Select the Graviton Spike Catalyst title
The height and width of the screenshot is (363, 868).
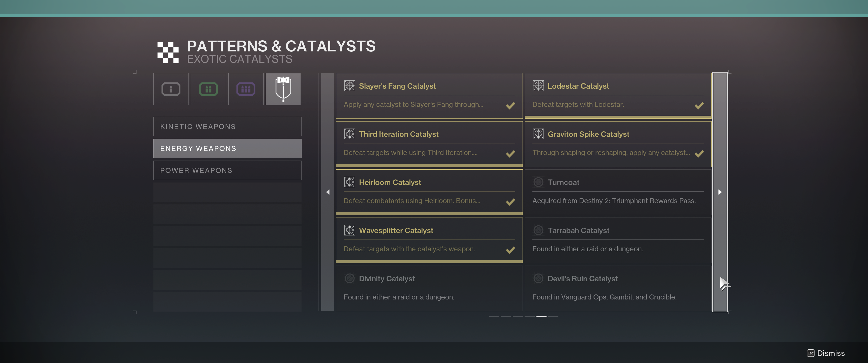point(588,134)
